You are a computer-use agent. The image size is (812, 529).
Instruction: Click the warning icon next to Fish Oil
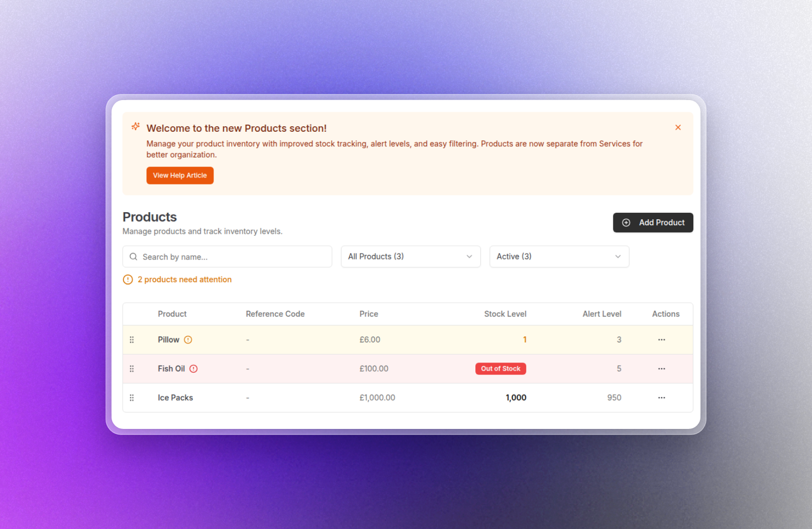(194, 369)
